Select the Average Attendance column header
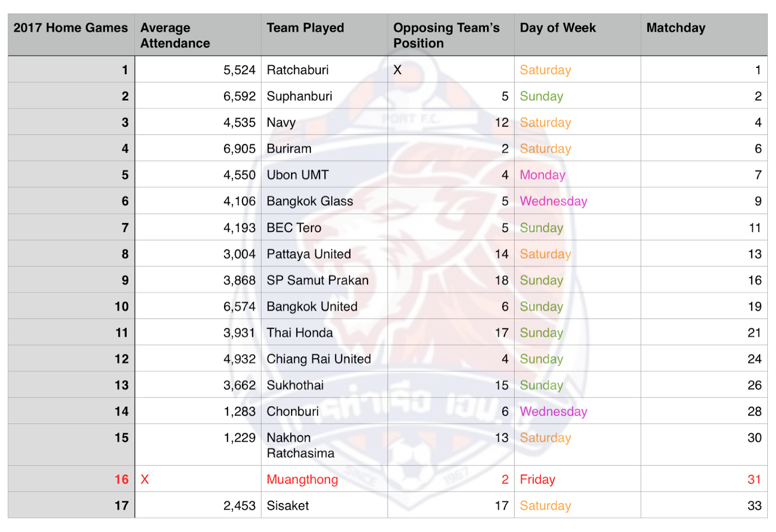The image size is (776, 532). [198, 35]
